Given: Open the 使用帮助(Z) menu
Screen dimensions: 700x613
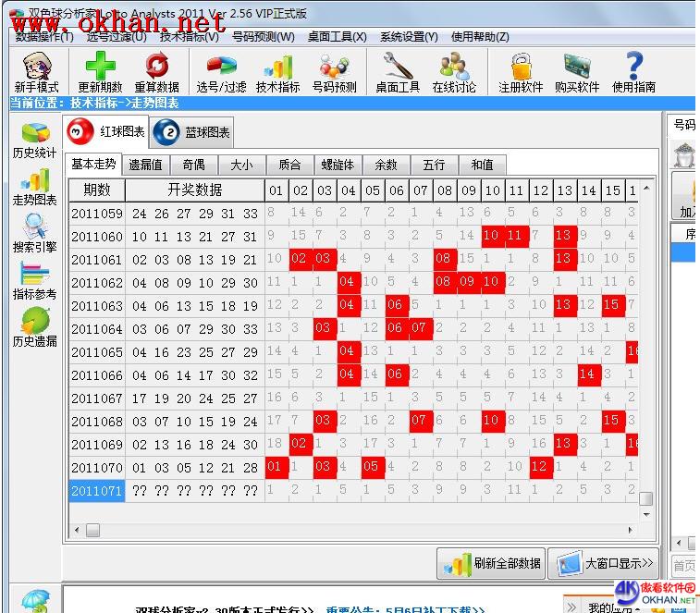Looking at the screenshot, I should [x=480, y=37].
